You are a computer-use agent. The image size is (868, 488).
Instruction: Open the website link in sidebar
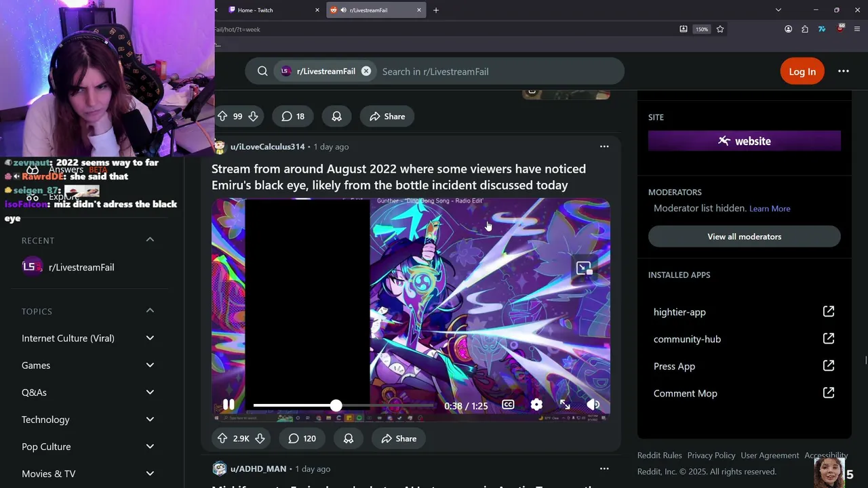coord(745,141)
